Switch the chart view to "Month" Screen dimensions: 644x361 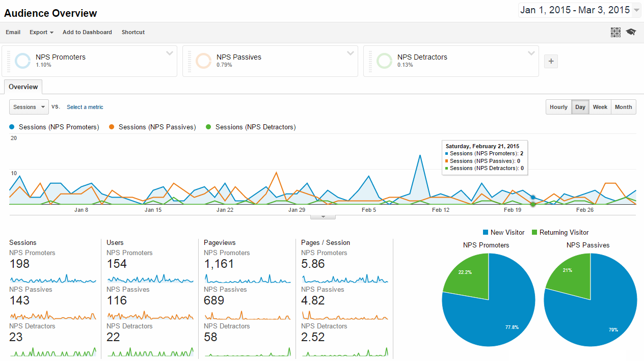point(623,107)
